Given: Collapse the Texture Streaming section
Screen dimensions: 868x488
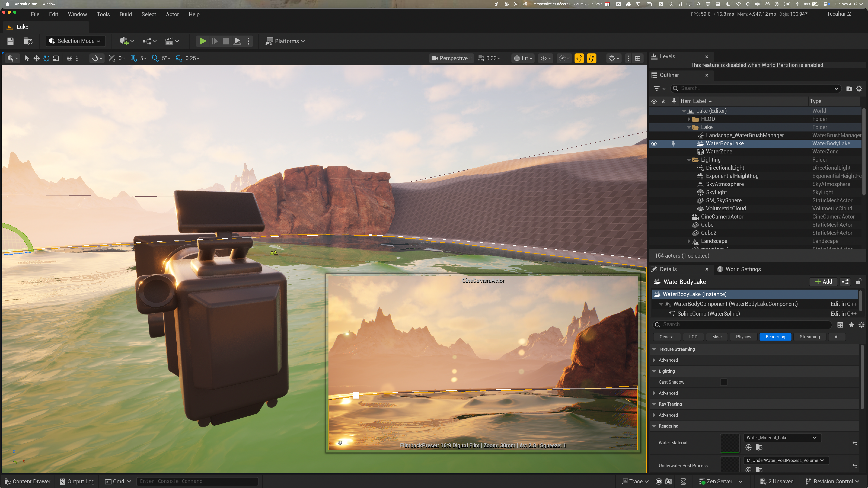Looking at the screenshot, I should click(x=654, y=349).
